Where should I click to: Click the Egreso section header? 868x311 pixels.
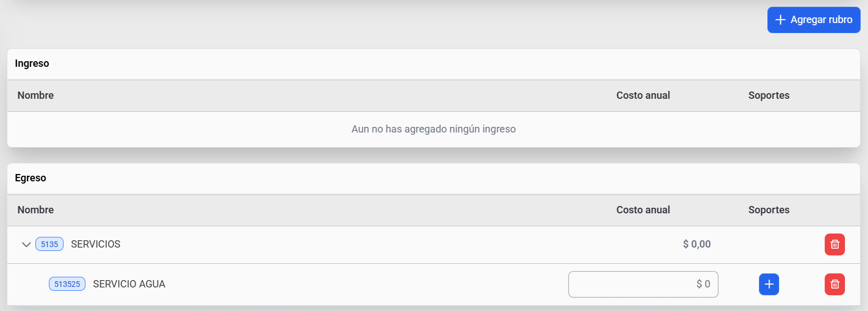tap(30, 178)
